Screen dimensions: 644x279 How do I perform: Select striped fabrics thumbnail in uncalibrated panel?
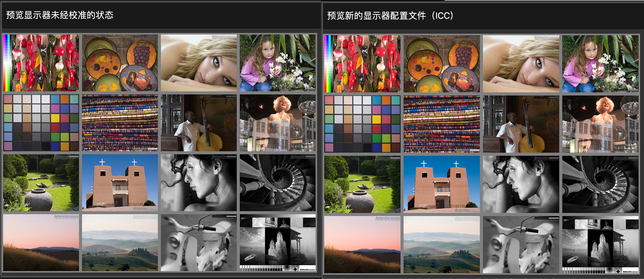click(x=120, y=123)
